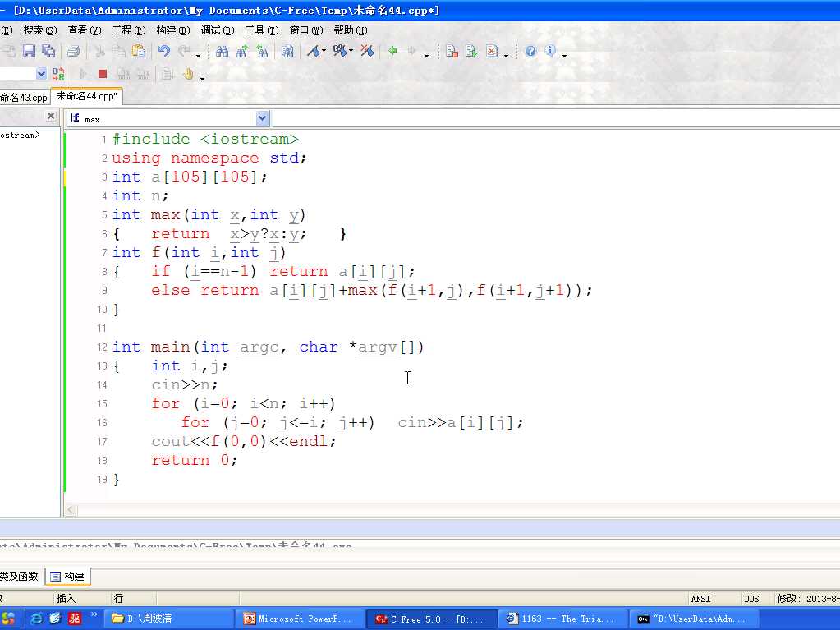Click the document icon with red X

click(492, 52)
